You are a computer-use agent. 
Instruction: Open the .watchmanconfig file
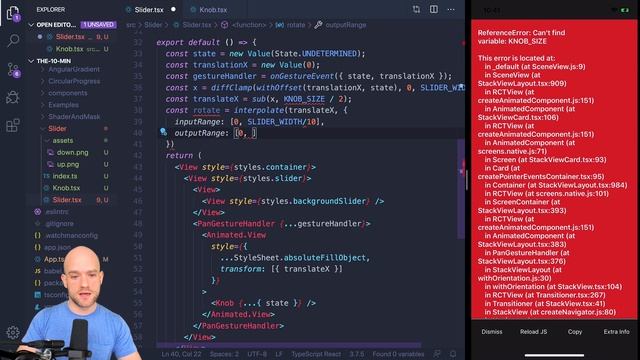(71, 236)
